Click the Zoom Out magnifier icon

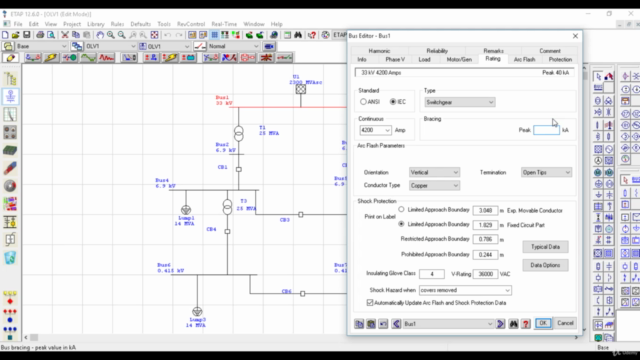pos(122,35)
